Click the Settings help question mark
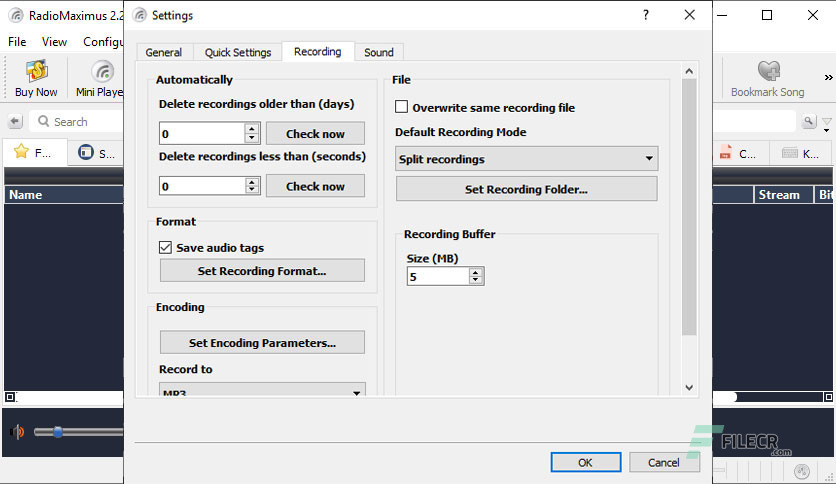The width and height of the screenshot is (836, 484). (x=646, y=15)
